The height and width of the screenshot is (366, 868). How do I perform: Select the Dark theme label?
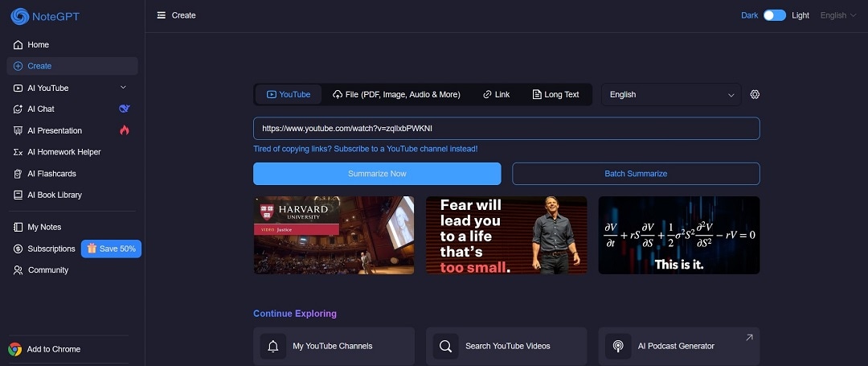click(750, 15)
